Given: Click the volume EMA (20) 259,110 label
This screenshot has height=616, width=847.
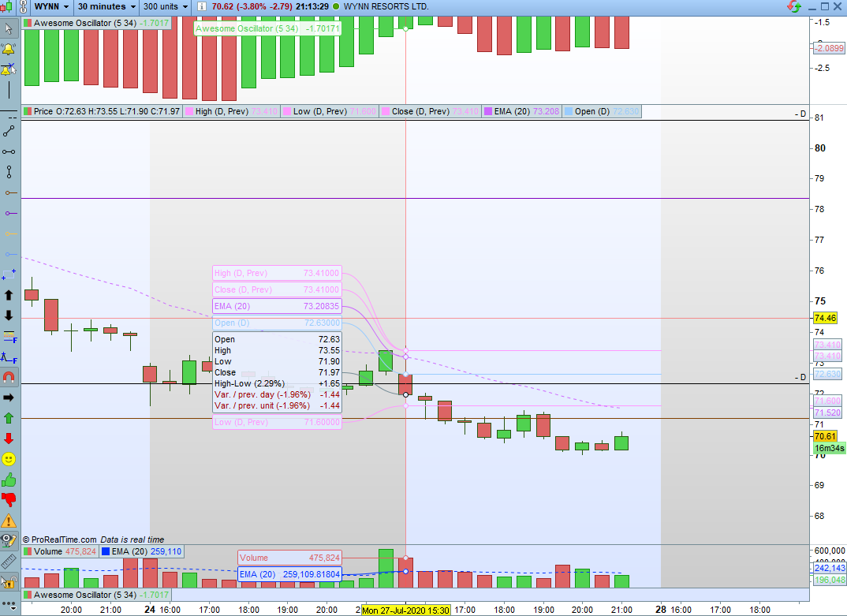Looking at the screenshot, I should pos(141,551).
